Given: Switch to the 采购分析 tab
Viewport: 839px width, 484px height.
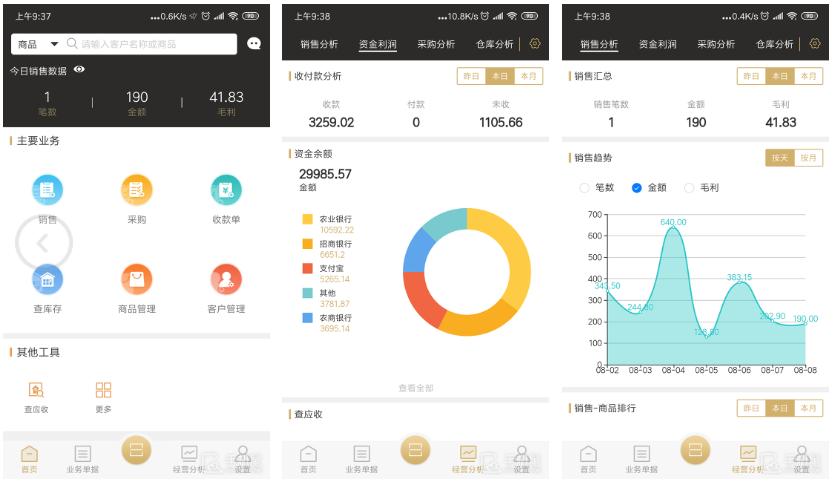Looking at the screenshot, I should coord(436,44).
